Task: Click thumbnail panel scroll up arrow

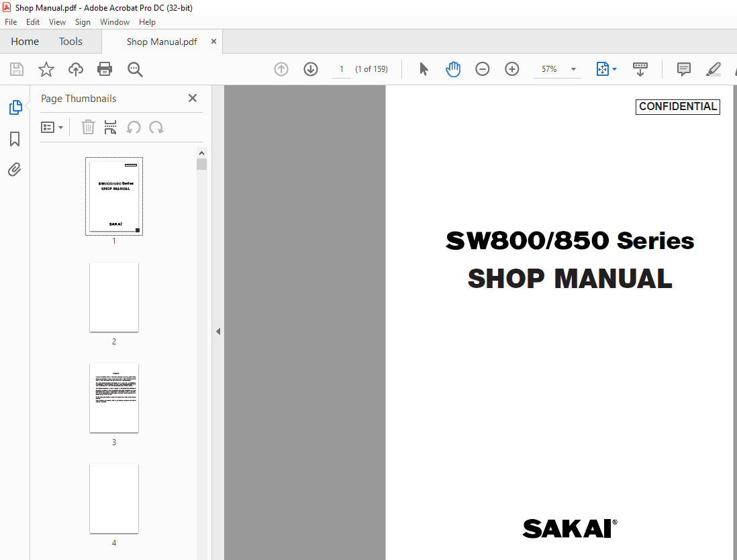Action: [201, 153]
